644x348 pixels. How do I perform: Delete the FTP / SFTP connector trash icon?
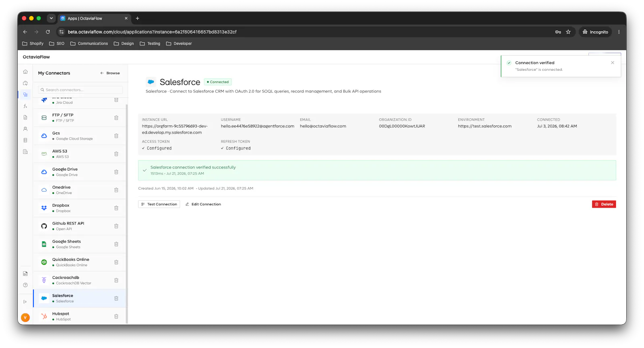(x=116, y=118)
